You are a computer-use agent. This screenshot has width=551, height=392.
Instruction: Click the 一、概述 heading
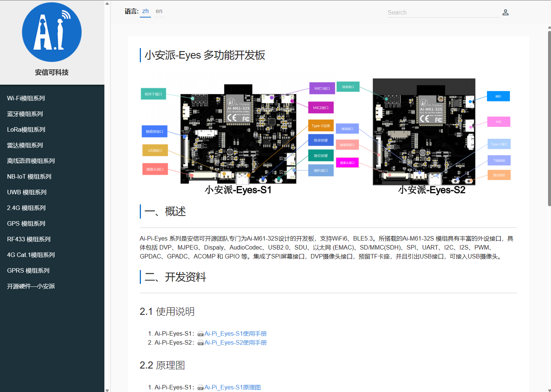pyautogui.click(x=165, y=211)
